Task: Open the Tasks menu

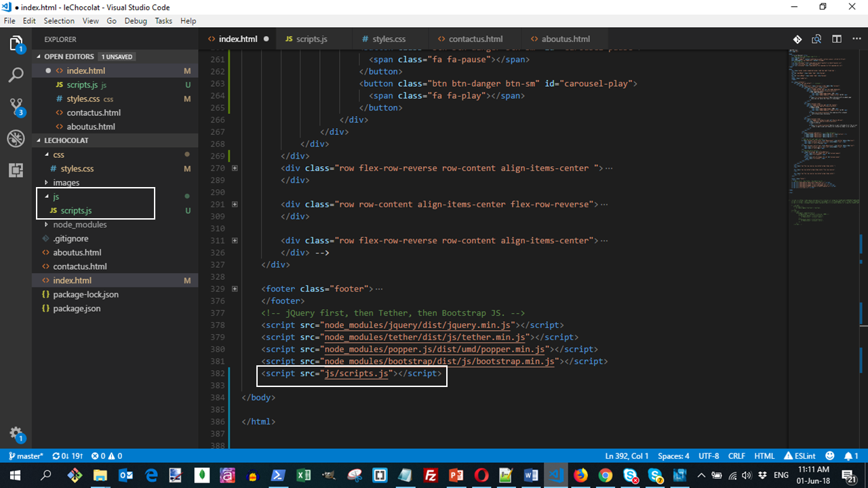Action: click(163, 21)
